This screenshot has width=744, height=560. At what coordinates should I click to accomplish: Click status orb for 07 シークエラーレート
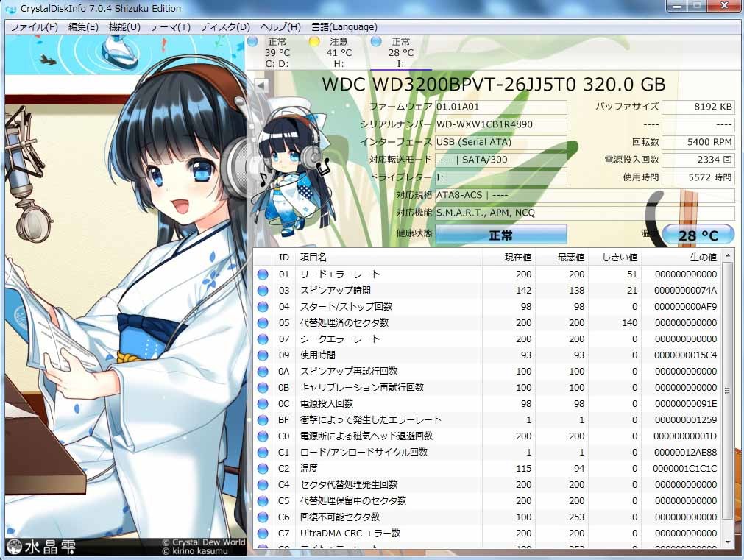coord(263,339)
